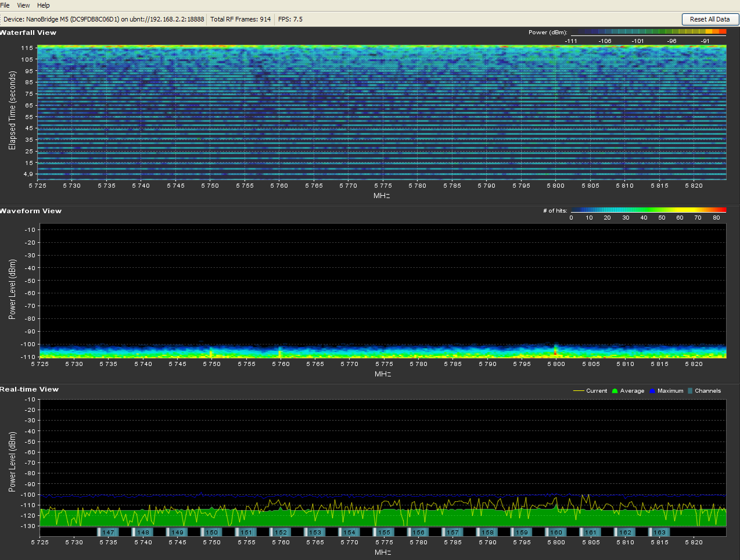This screenshot has height=560, width=740.
Task: Click the red peak at 5800 MHz in Waveform View
Action: [x=555, y=350]
